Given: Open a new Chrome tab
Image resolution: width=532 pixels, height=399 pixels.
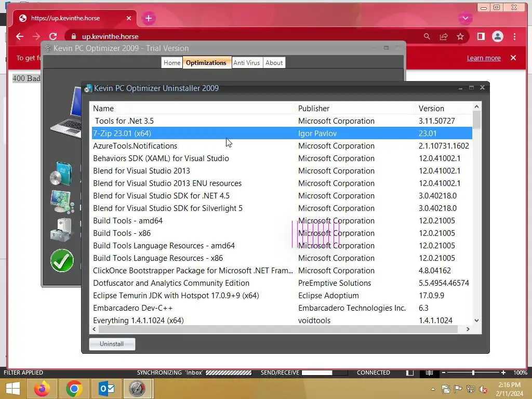Looking at the screenshot, I should pos(149,18).
